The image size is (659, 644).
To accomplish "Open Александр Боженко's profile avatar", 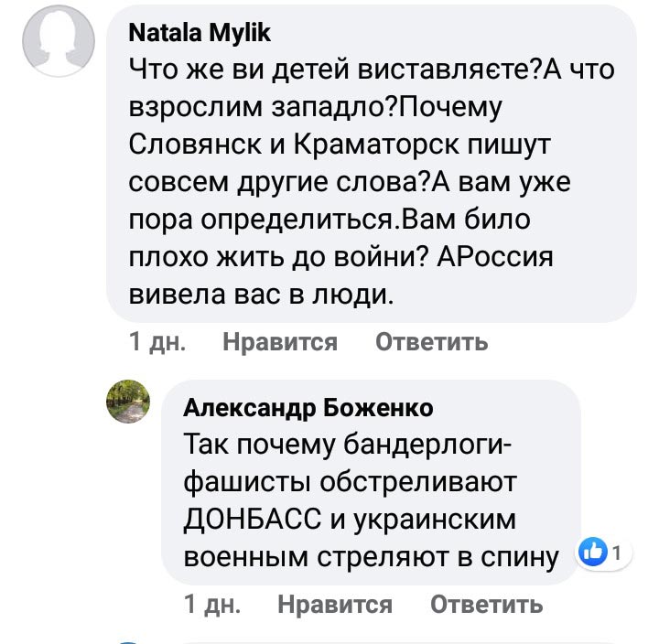I will (128, 401).
